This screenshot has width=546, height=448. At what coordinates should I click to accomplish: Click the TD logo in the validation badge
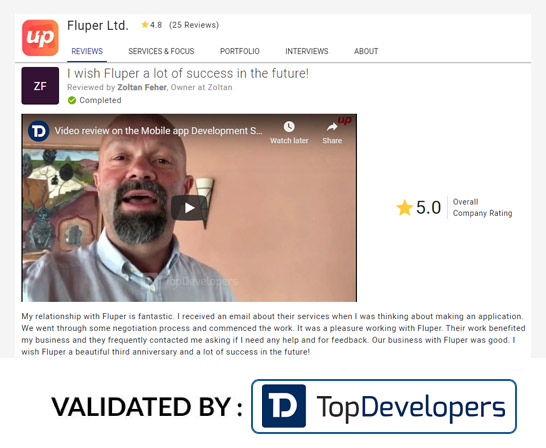coord(284,406)
